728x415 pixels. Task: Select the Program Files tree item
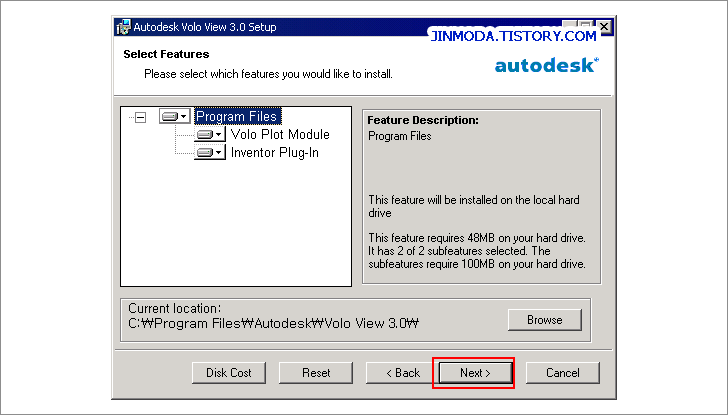pos(236,116)
